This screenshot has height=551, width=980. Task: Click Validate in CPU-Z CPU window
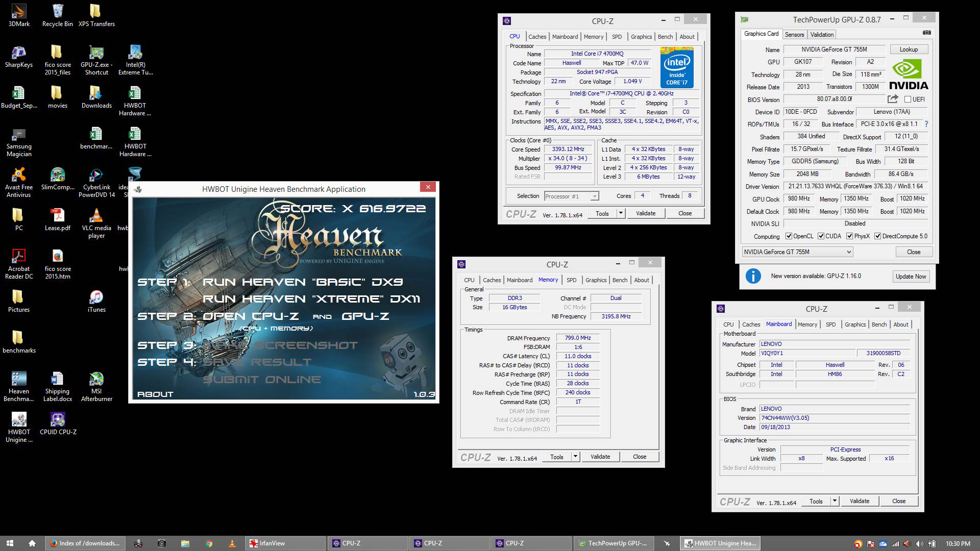(x=645, y=213)
